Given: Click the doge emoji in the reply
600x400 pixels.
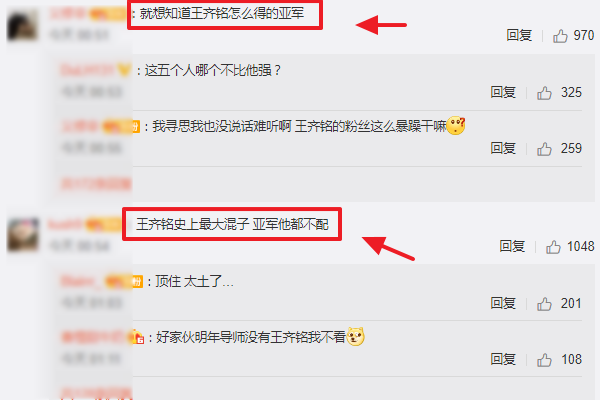Looking at the screenshot, I should click(355, 337).
